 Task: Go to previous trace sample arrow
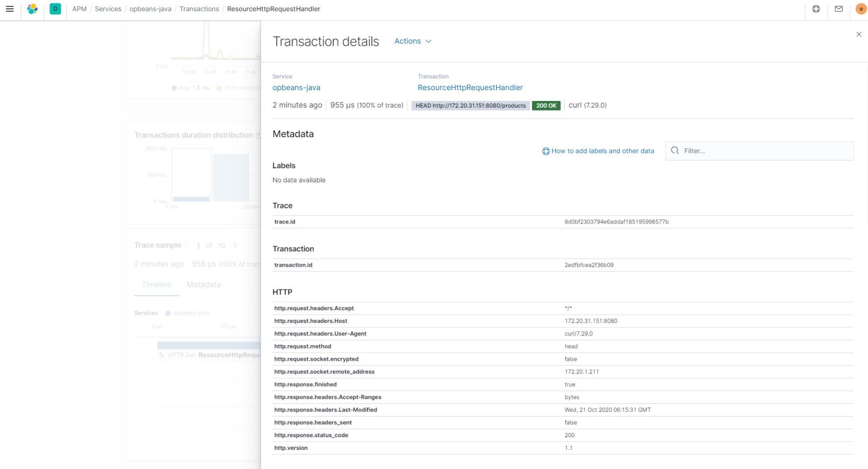click(187, 245)
